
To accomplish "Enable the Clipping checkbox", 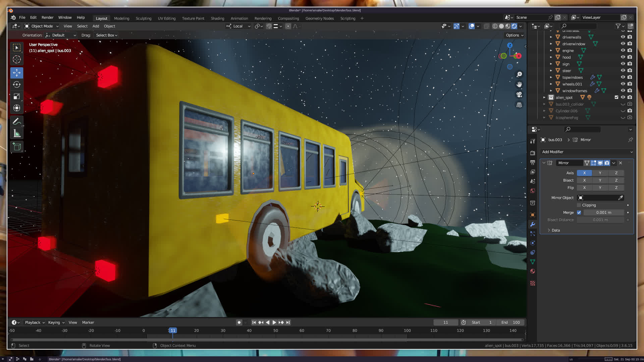I will click(x=579, y=205).
